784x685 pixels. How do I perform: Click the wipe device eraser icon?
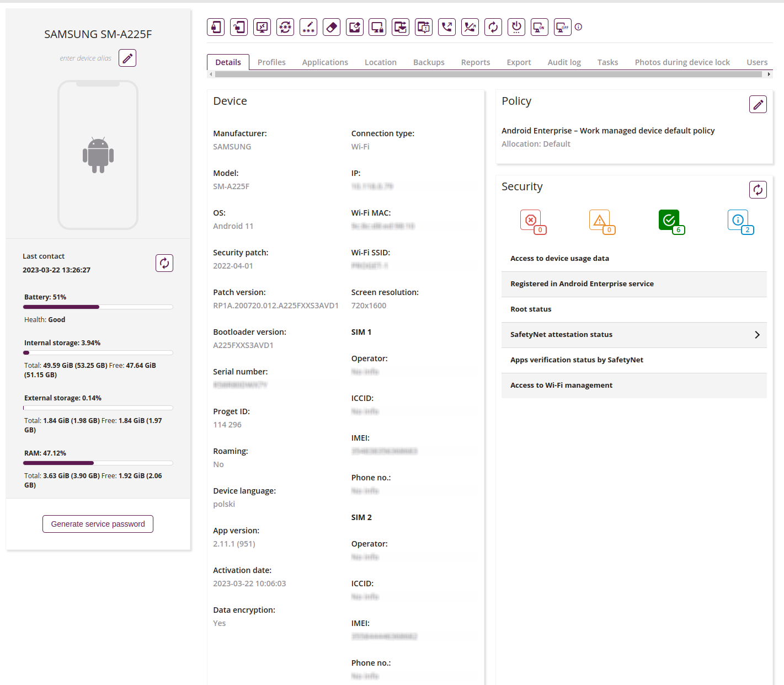(x=332, y=27)
